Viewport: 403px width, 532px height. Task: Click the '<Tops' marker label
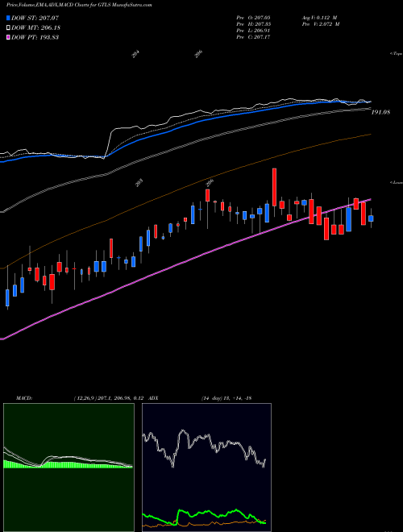(x=397, y=53)
